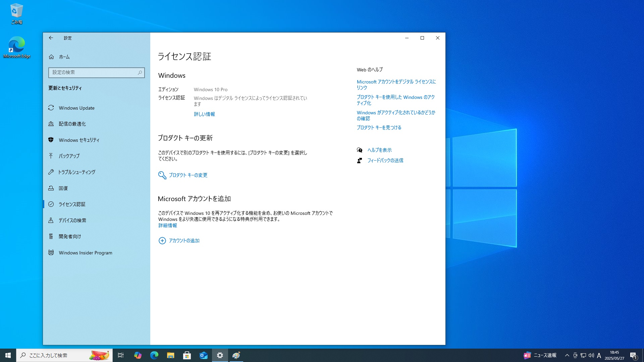
Task: Open デバイスの検索 settings
Action: 97,221
